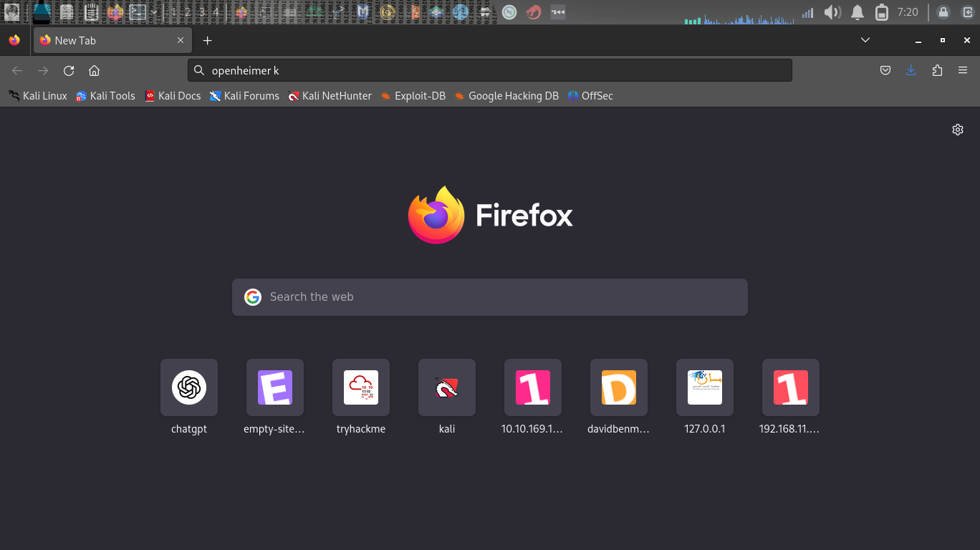Open the Kali Docs bookmark

[x=173, y=96]
